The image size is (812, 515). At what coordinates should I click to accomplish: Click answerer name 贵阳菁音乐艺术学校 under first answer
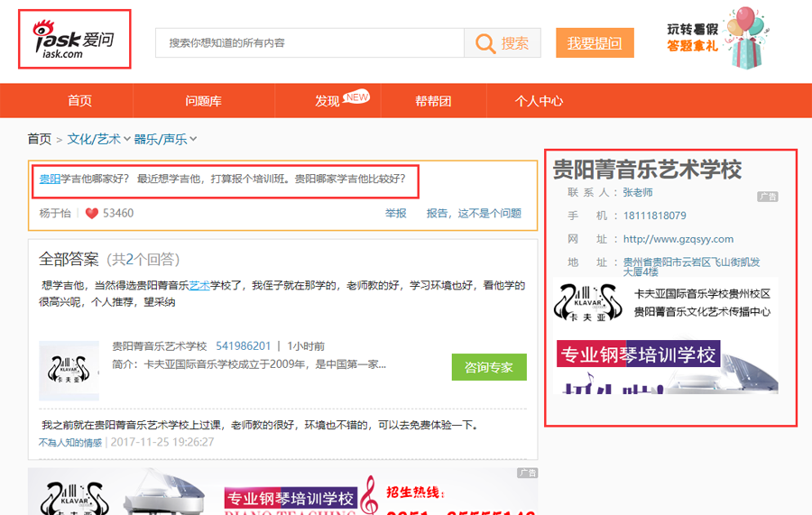click(x=160, y=346)
